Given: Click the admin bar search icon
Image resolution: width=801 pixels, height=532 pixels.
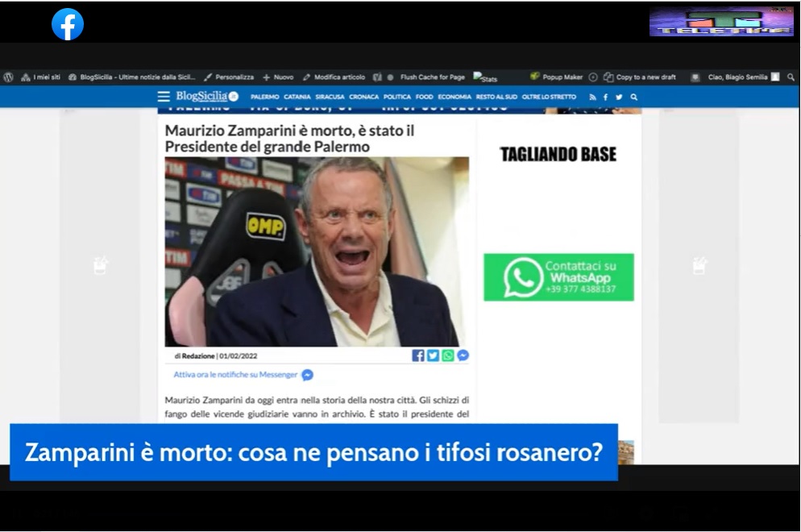Looking at the screenshot, I should tap(791, 77).
